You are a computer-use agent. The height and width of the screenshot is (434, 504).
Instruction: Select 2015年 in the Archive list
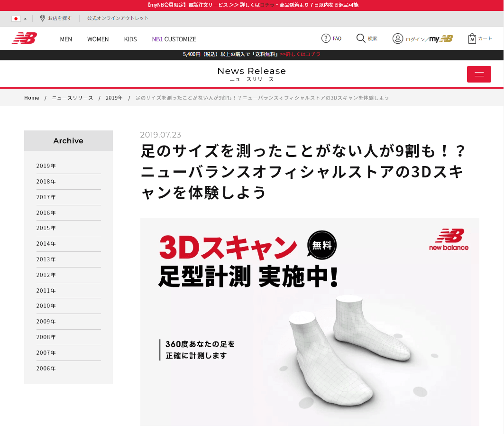tap(46, 228)
